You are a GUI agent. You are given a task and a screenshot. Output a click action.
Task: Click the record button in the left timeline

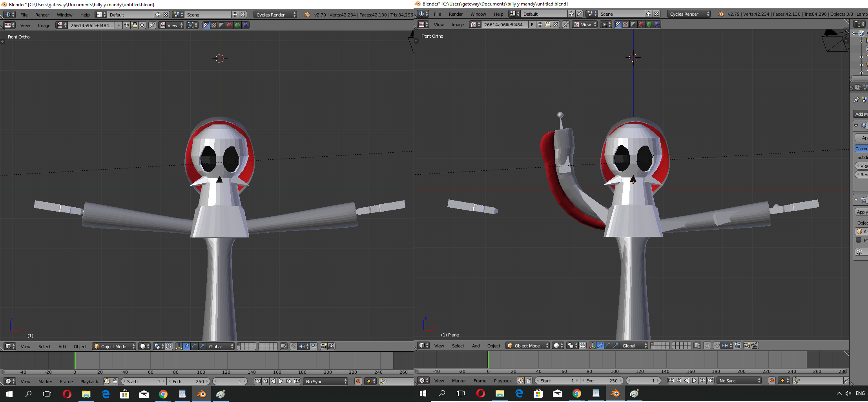(358, 381)
